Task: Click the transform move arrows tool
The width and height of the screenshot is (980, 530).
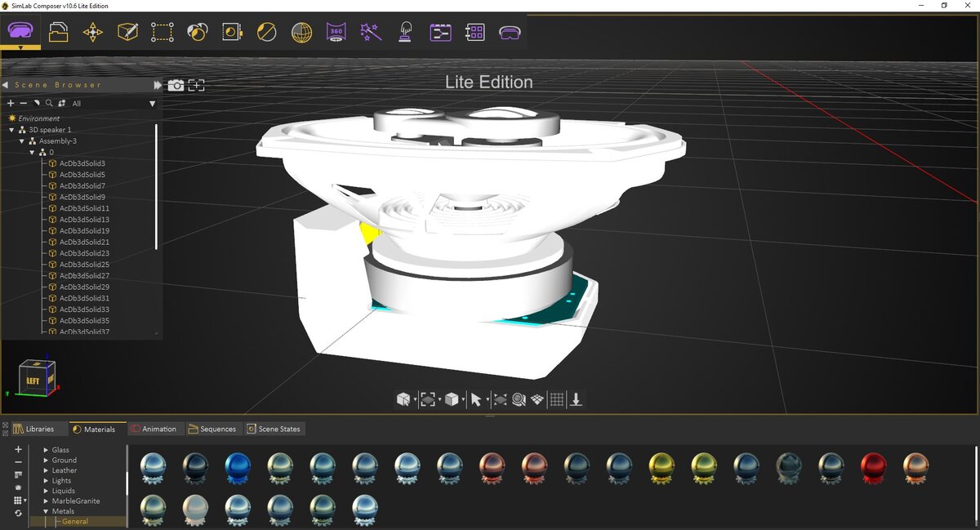Action: click(93, 32)
